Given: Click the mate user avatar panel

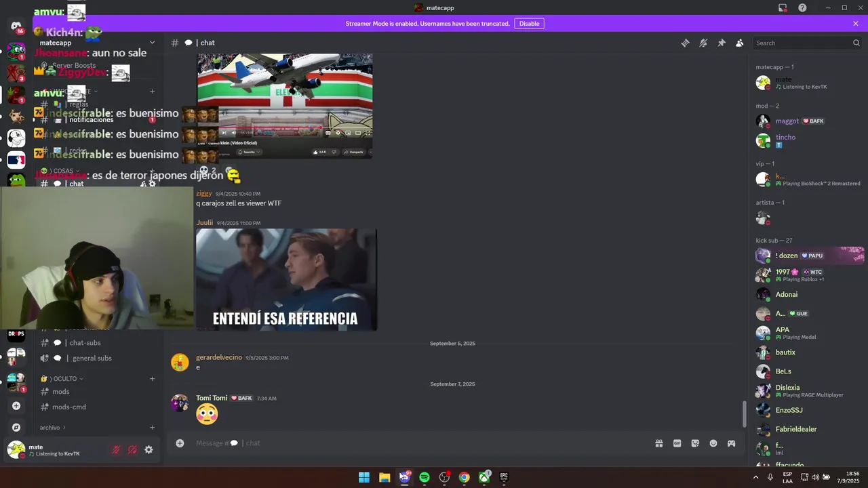Looking at the screenshot, I should (54, 450).
